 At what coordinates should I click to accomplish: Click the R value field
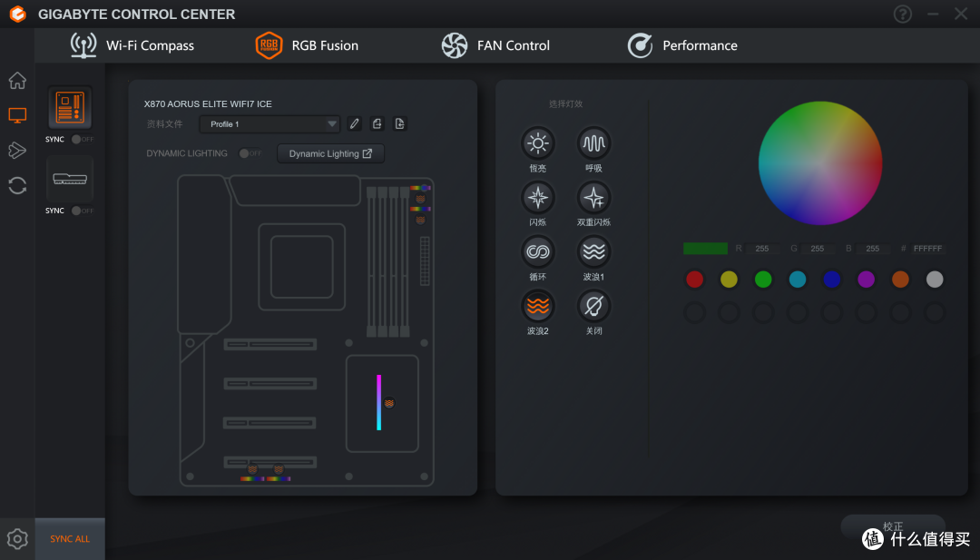coord(762,249)
